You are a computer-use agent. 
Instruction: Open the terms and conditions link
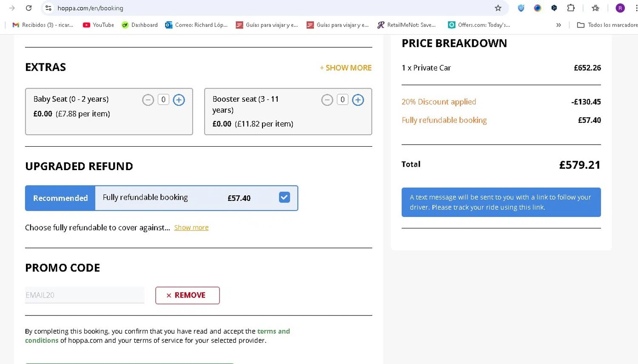[x=273, y=331]
